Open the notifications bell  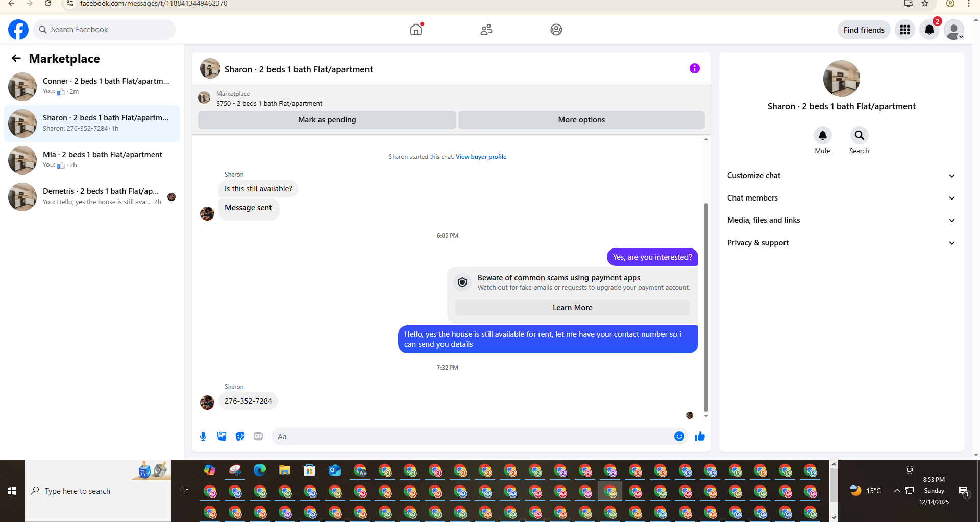(929, 30)
